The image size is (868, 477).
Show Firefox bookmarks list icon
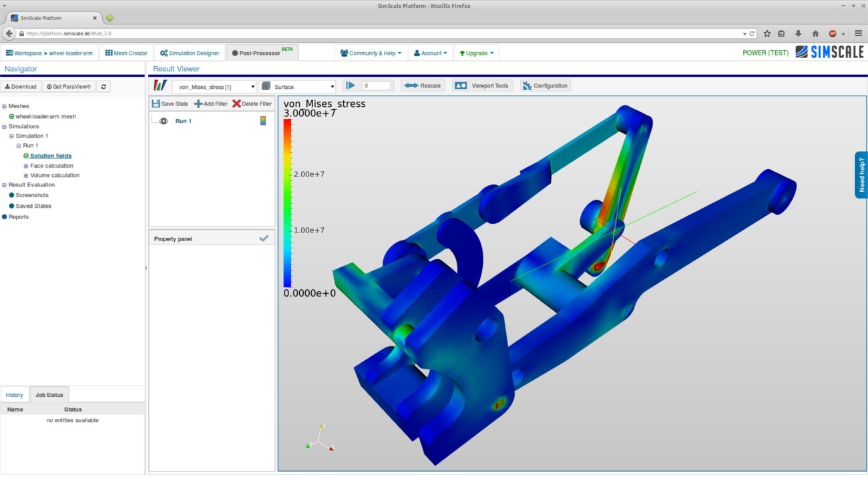click(781, 33)
